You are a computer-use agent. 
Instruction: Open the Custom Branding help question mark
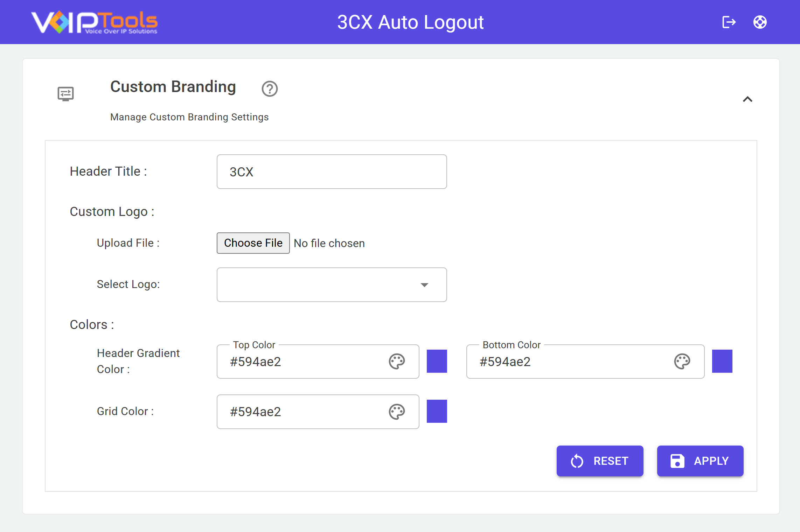click(270, 89)
